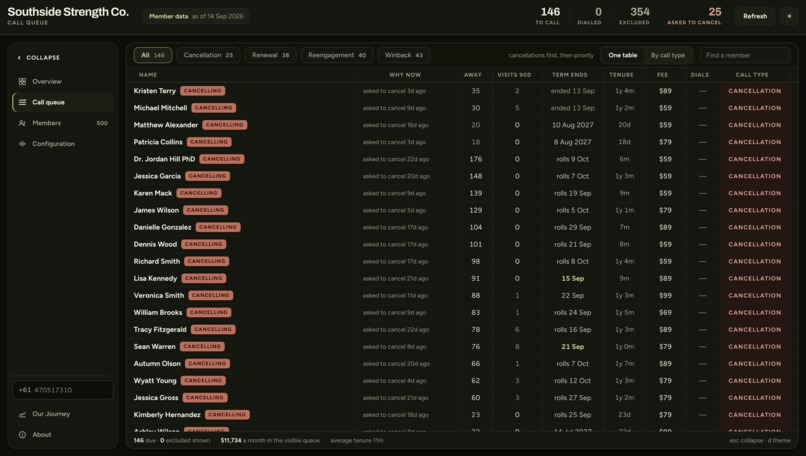Click Karen Mack's CANCELLING badge
Image resolution: width=806 pixels, height=456 pixels.
[x=199, y=193]
